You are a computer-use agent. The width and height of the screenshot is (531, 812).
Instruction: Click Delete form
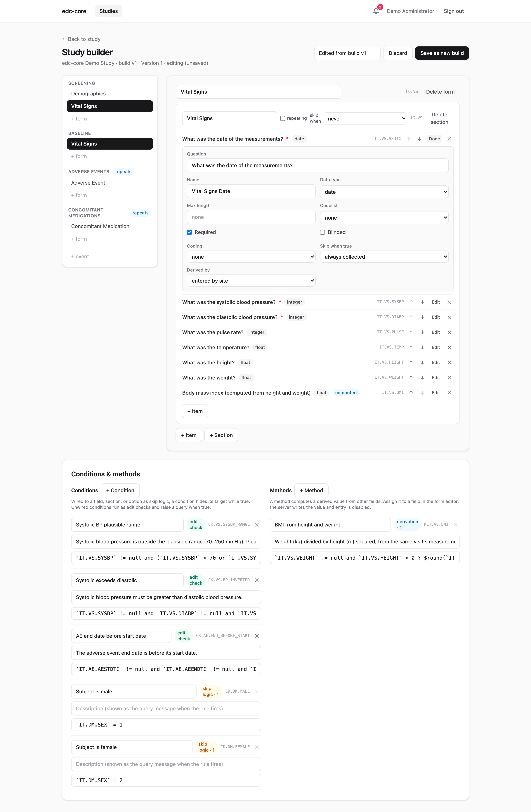[x=440, y=91]
